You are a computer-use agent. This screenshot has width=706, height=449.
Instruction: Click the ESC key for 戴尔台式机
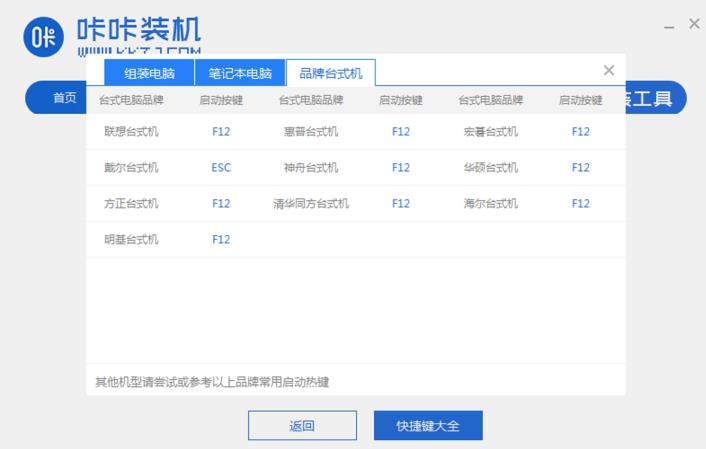coord(221,168)
